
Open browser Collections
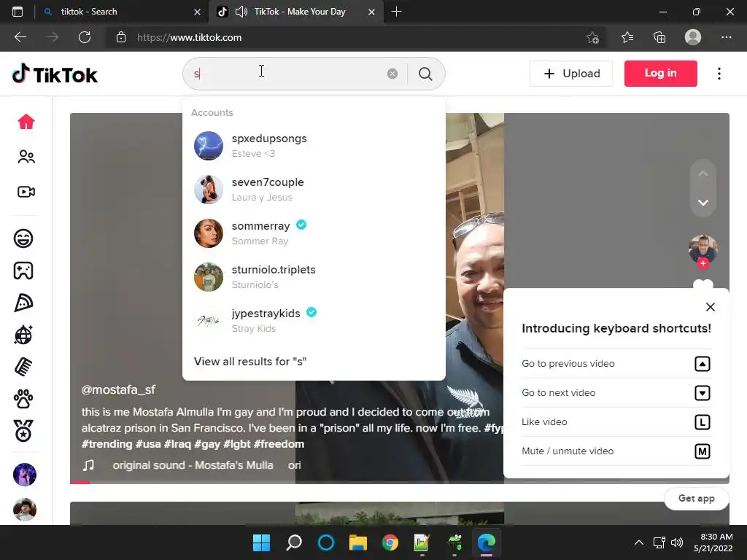[659, 37]
